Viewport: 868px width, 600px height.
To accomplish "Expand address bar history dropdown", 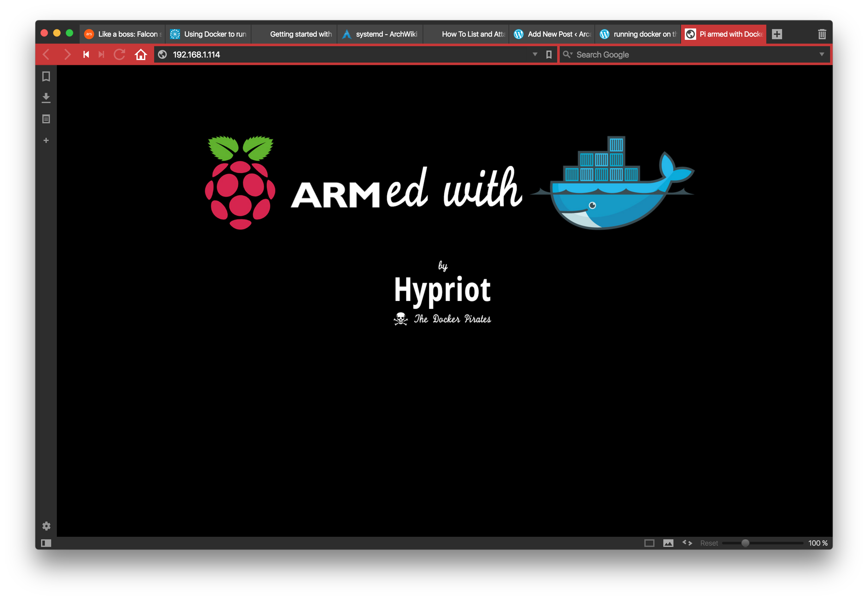I will 535,54.
